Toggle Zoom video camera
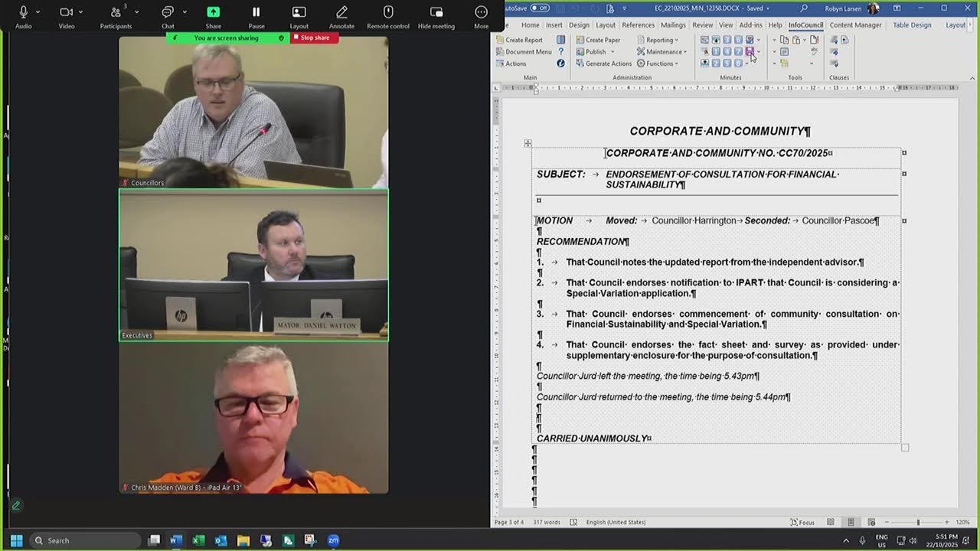980x551 pixels. coord(66,17)
